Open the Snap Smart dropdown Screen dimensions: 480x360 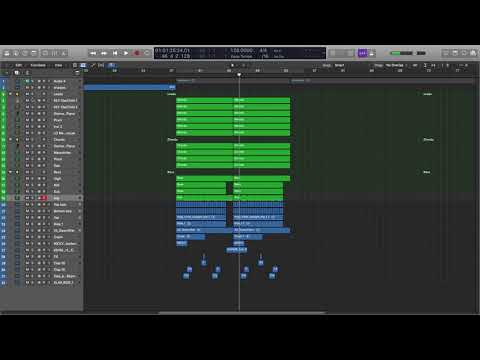[339, 65]
